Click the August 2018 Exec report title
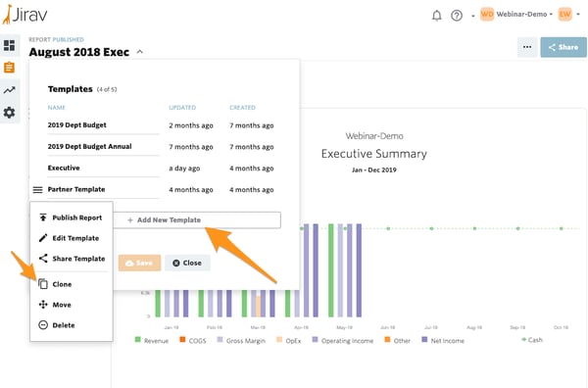Viewport: 588px width, 388px height. point(79,52)
